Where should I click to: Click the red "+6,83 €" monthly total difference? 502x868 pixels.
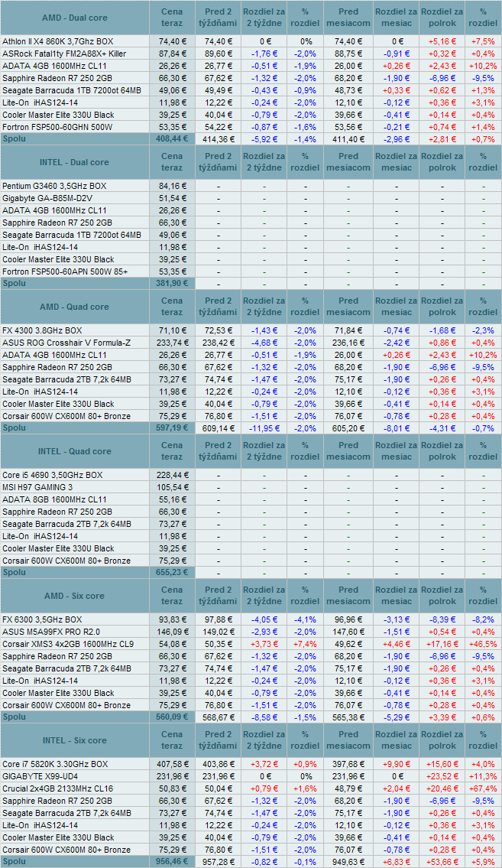pos(397,861)
